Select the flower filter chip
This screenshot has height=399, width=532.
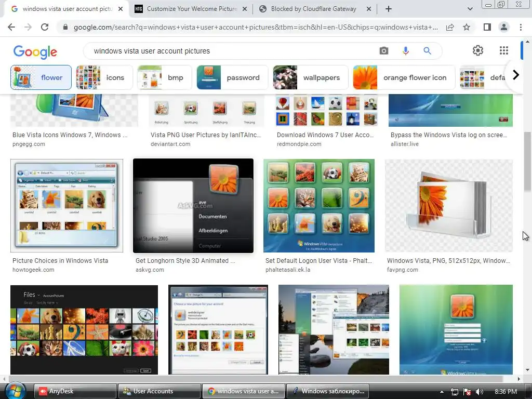[x=41, y=77]
